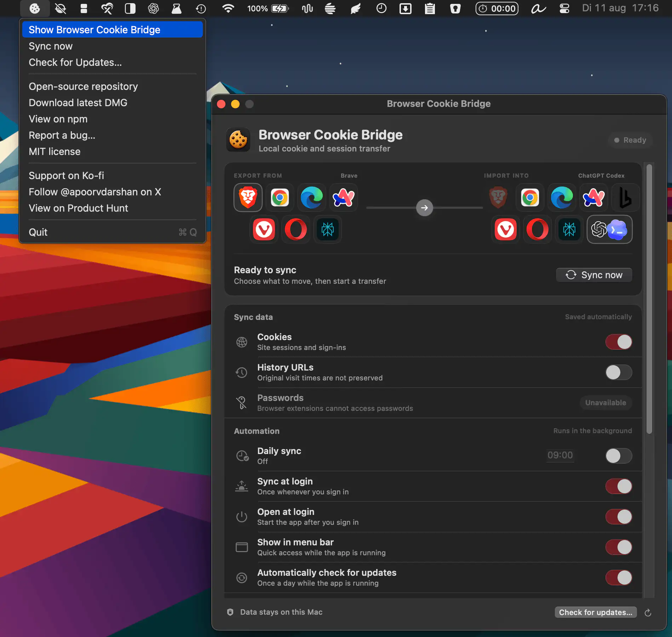This screenshot has width=672, height=637.
Task: Select the dimmed Brave icon under Import Into
Action: [498, 197]
